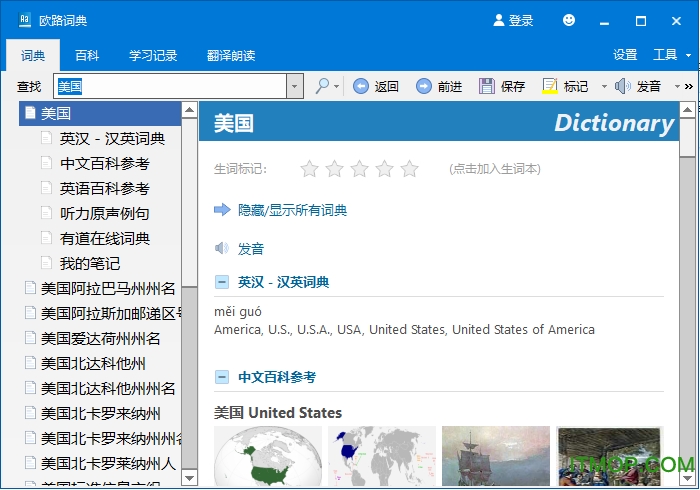700x490 pixels.
Task: Select 美国北卡罗来纳州 entry
Action: click(x=100, y=413)
